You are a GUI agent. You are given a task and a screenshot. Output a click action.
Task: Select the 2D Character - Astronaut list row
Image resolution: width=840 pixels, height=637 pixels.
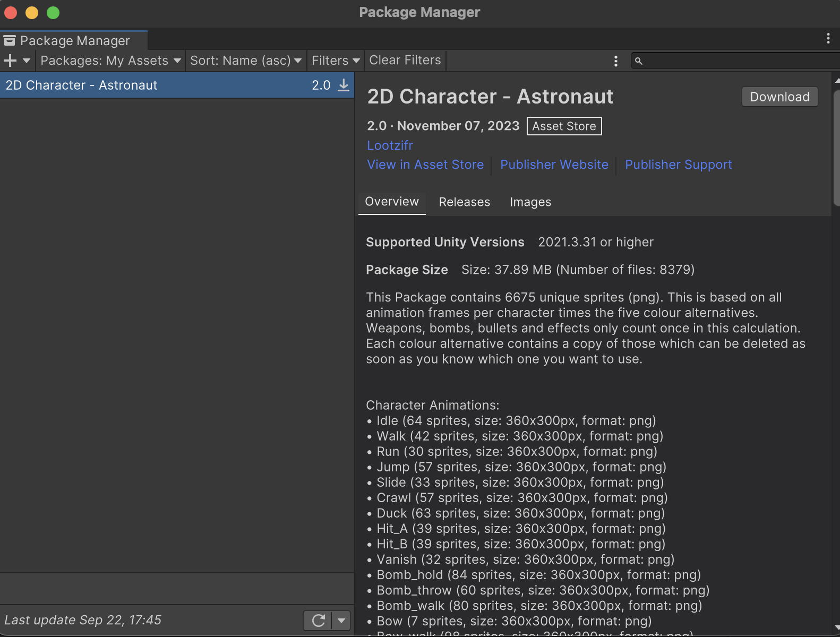(177, 85)
